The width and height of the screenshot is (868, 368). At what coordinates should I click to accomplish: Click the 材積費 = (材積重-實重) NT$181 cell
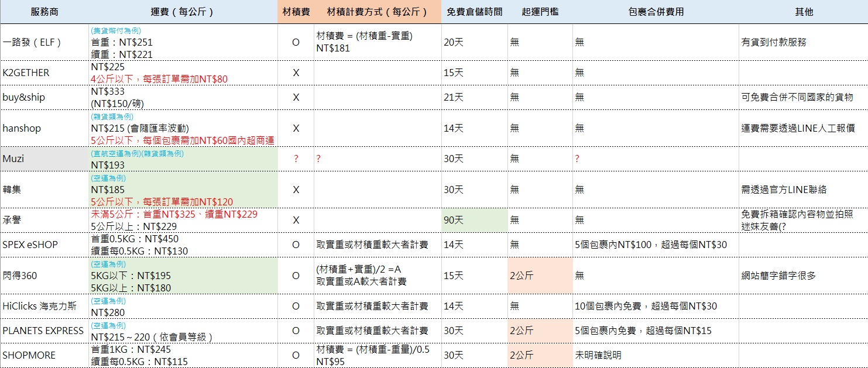coord(378,42)
